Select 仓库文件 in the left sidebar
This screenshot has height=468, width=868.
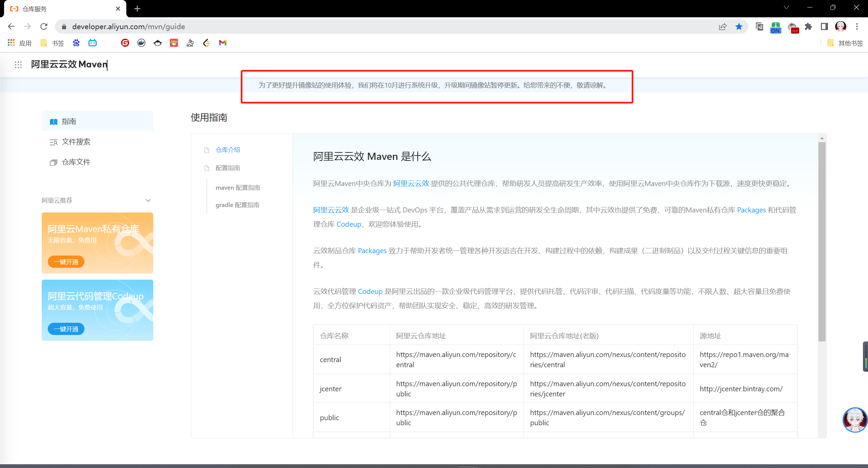click(x=76, y=162)
